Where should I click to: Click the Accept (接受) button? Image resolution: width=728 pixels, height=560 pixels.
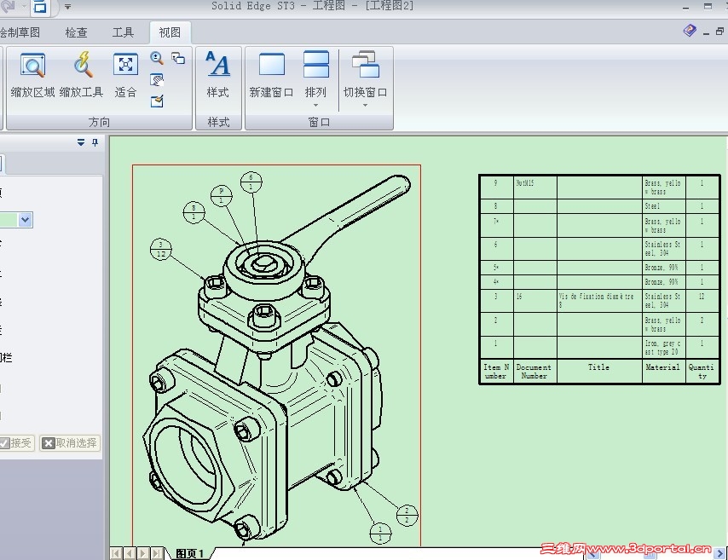[x=17, y=443]
